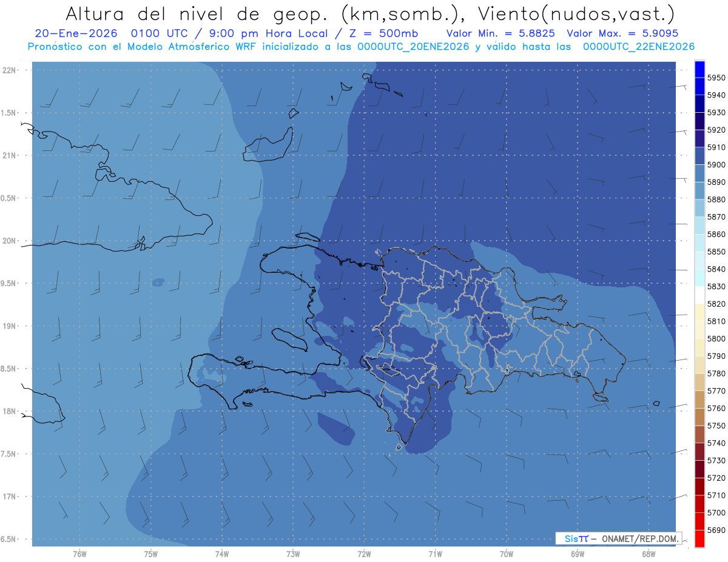Click the '72W' longitude axis label
The image size is (728, 562).
coord(364,554)
